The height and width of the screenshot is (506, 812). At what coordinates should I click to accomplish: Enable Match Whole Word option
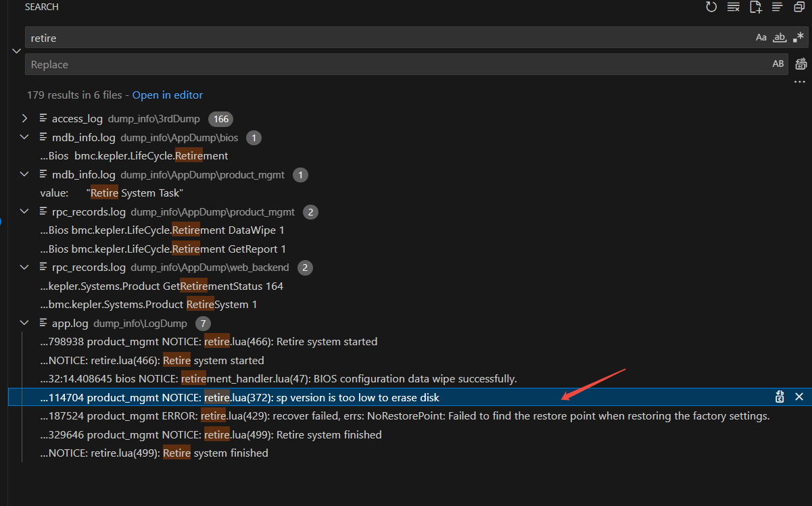pyautogui.click(x=780, y=38)
